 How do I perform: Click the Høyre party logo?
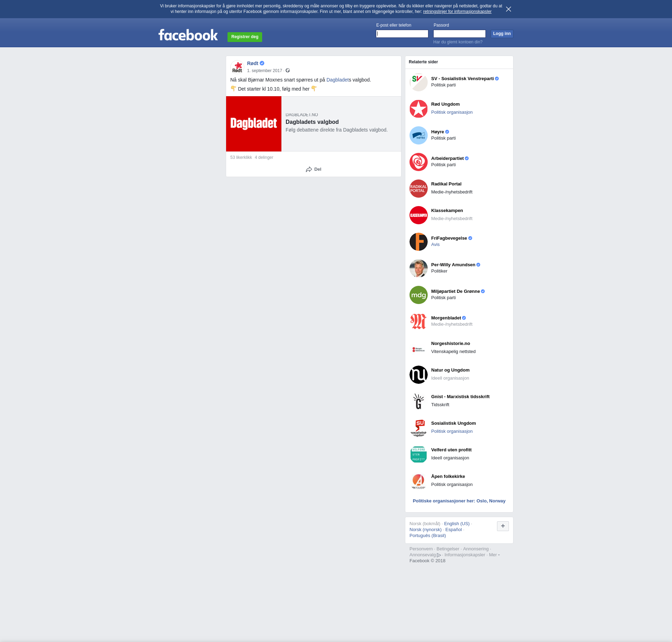pyautogui.click(x=419, y=135)
